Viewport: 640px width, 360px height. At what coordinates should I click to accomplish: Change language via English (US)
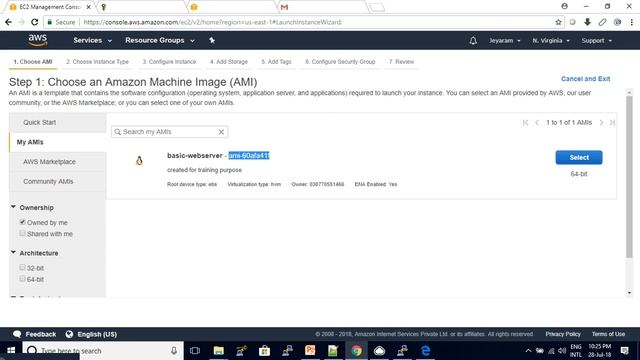(91, 334)
